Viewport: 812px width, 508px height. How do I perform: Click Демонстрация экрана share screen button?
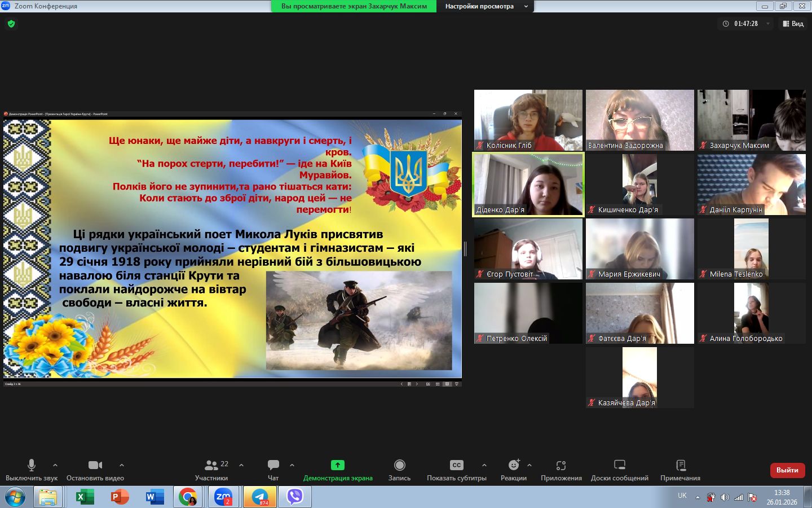338,469
